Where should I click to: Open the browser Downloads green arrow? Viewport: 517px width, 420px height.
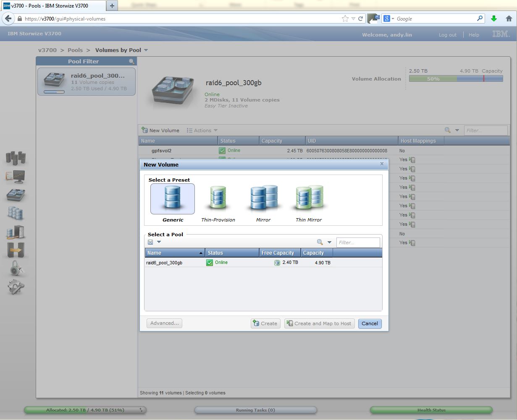(494, 18)
